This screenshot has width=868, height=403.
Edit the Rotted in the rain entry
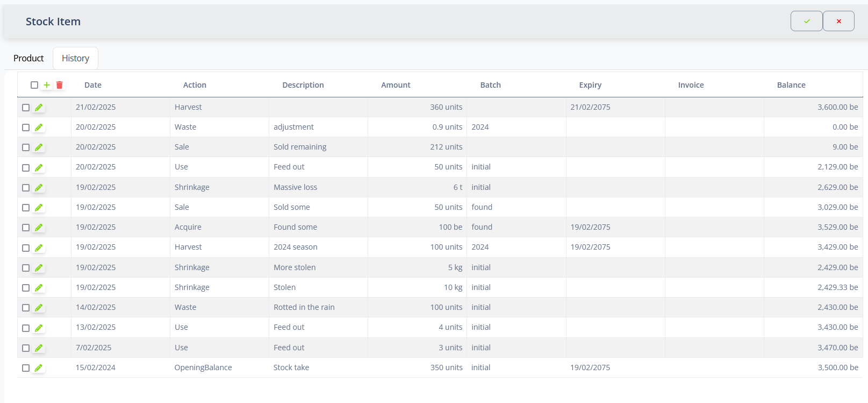point(39,308)
